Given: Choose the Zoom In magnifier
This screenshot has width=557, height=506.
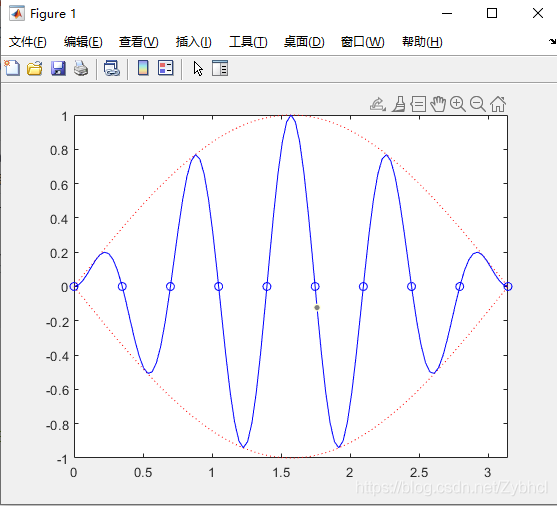Looking at the screenshot, I should tap(458, 104).
